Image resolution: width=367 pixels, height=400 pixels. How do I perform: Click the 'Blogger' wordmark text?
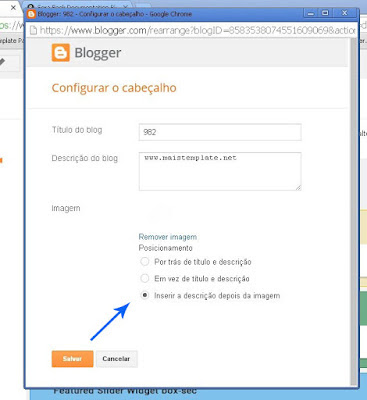[x=98, y=53]
